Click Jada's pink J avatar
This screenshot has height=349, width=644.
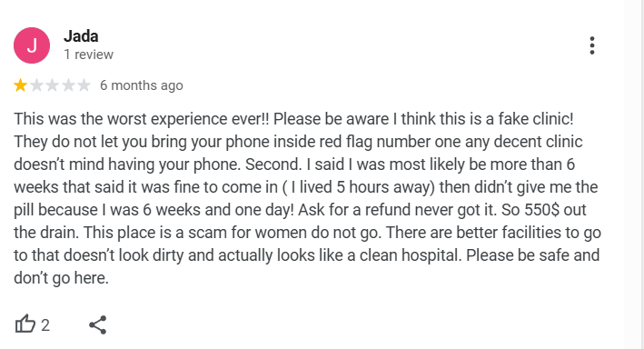click(x=32, y=45)
